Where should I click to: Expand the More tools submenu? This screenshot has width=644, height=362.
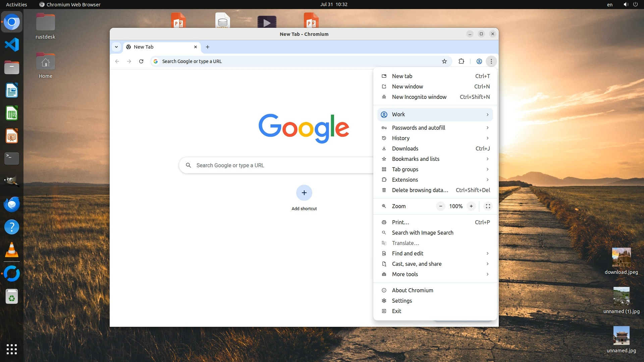[435, 274]
